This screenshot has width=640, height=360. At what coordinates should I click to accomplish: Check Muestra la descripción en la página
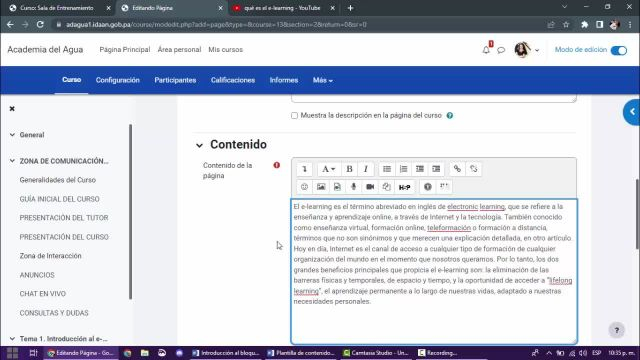pyautogui.click(x=294, y=116)
